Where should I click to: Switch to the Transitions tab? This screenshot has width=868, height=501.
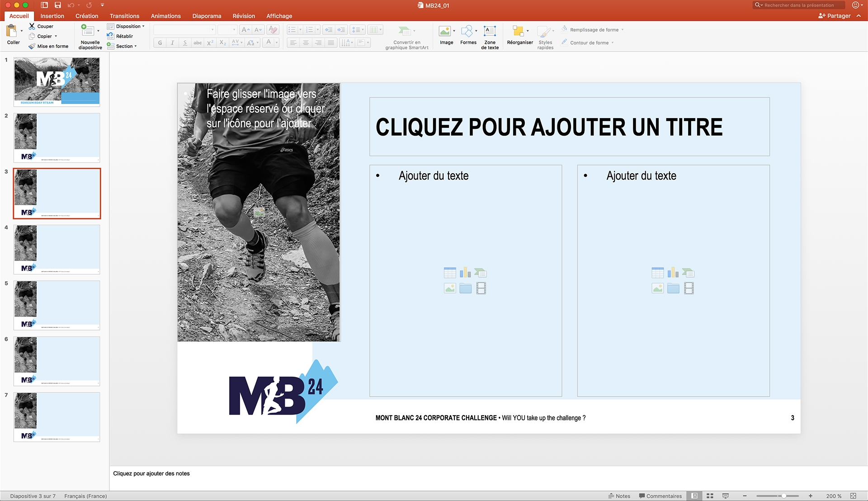(x=124, y=16)
